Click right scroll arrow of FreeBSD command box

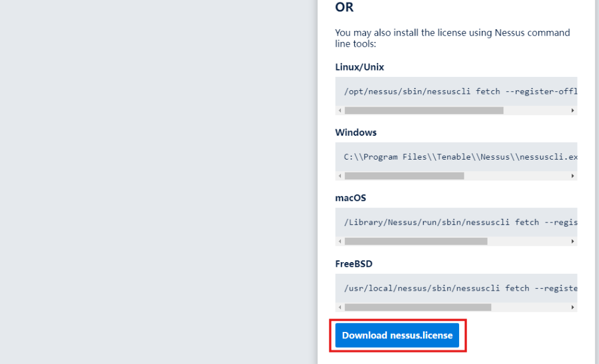tap(573, 307)
